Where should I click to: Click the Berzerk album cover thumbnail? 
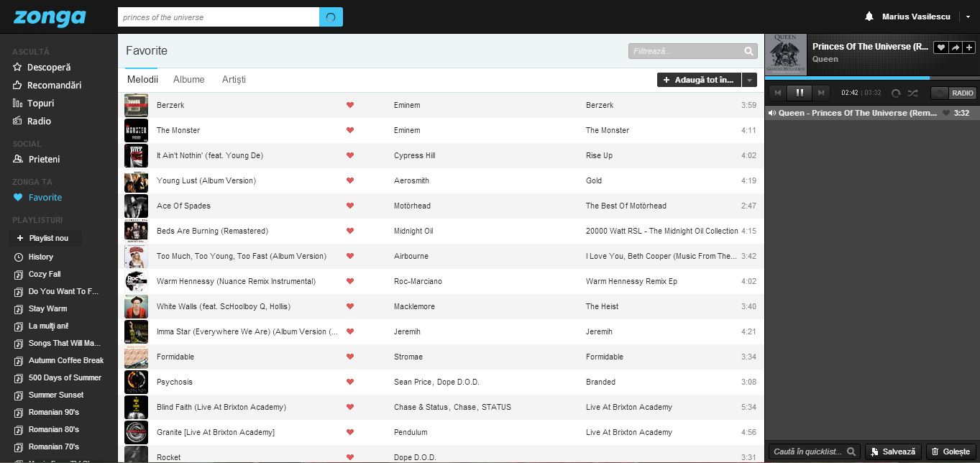136,105
